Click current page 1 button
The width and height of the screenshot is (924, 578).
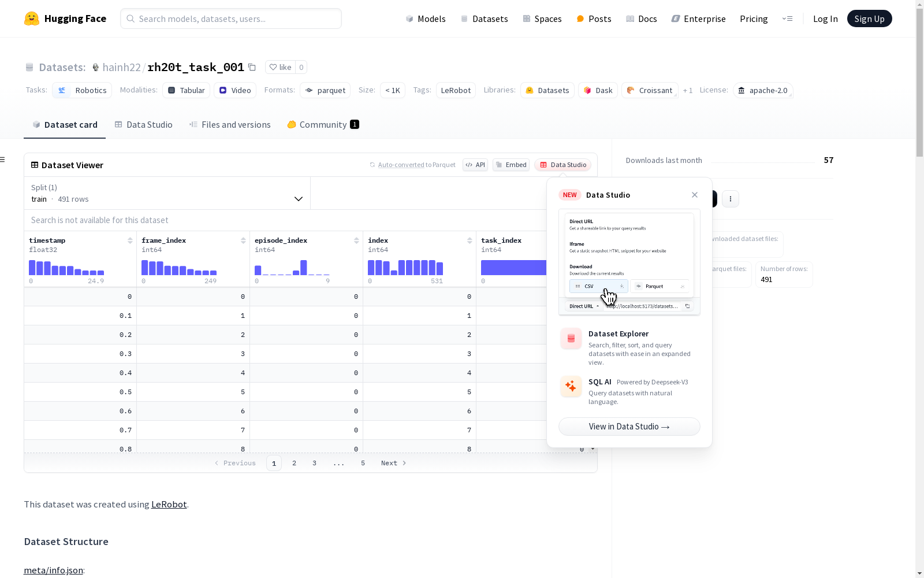274,463
